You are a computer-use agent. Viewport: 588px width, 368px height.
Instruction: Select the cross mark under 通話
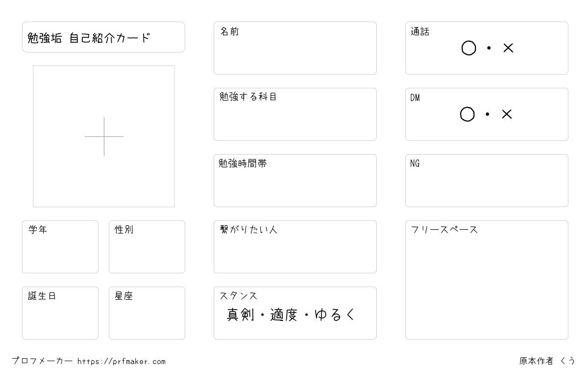[x=508, y=48]
